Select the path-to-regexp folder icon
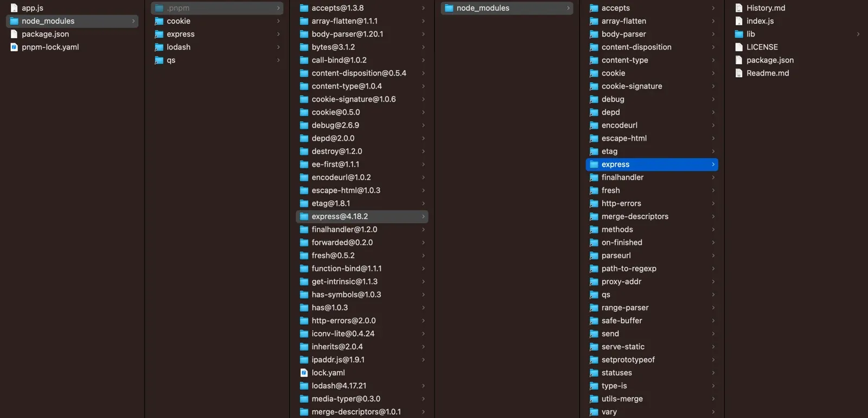Image resolution: width=868 pixels, height=418 pixels. 594,269
